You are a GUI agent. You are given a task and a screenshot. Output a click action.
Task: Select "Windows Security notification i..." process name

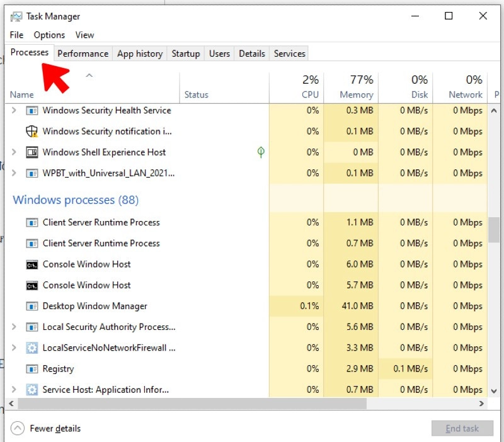[x=107, y=132]
